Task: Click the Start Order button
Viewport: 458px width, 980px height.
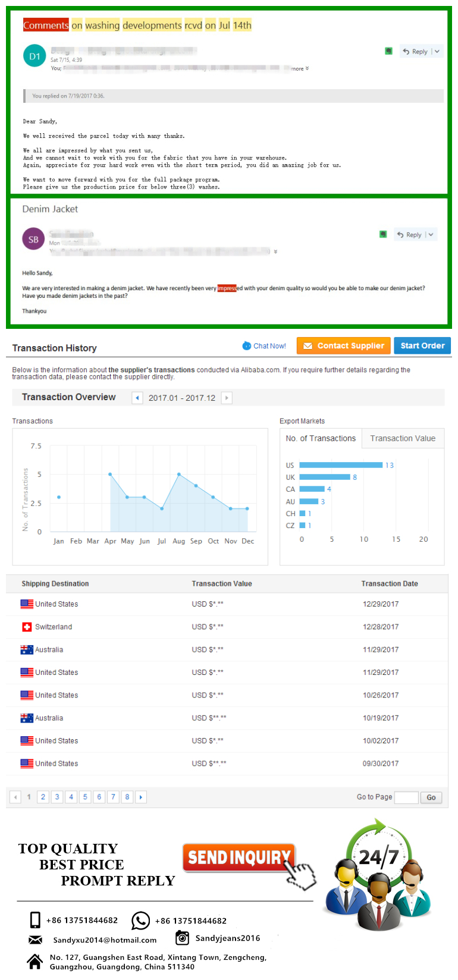Action: [x=422, y=346]
